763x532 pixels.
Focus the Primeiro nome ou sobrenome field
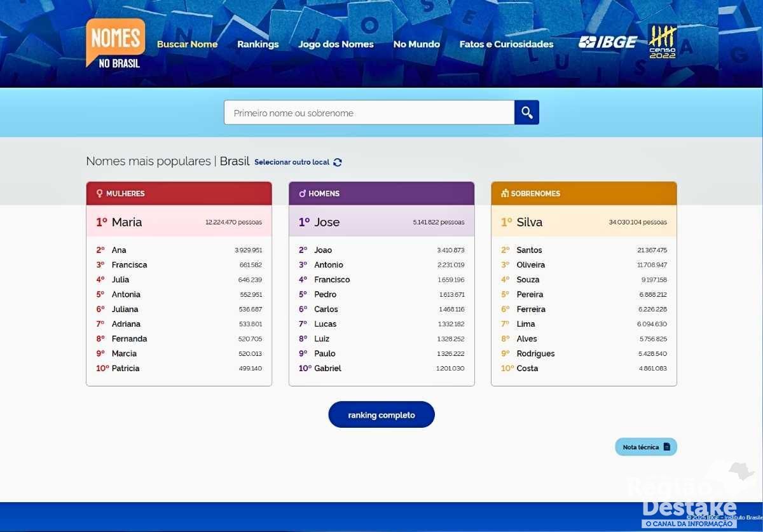pyautogui.click(x=369, y=113)
